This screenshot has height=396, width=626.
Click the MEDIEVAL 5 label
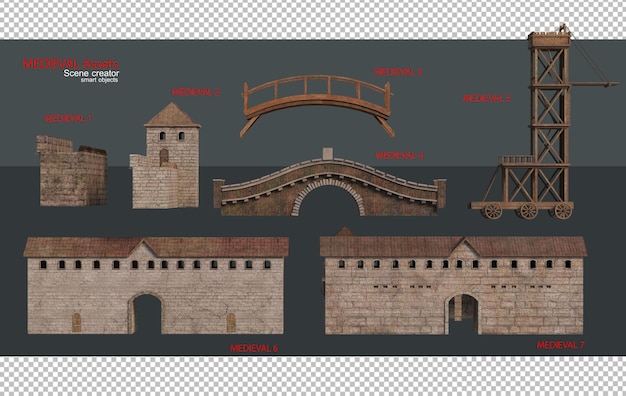tap(487, 98)
